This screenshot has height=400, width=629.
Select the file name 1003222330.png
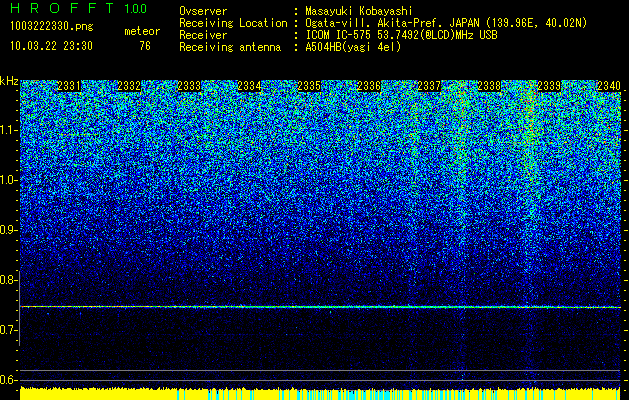click(52, 26)
